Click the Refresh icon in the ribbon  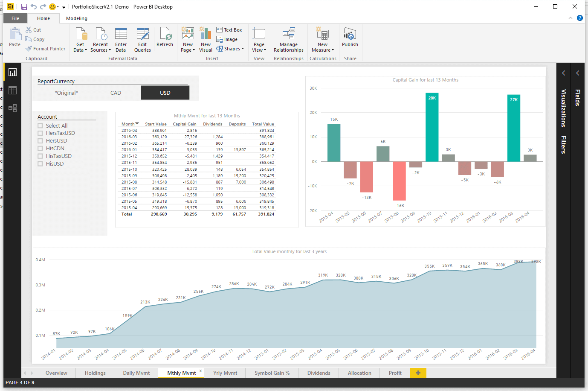165,34
